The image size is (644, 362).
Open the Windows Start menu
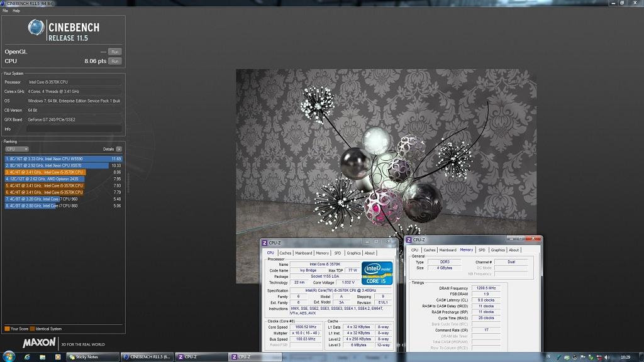pyautogui.click(x=9, y=356)
